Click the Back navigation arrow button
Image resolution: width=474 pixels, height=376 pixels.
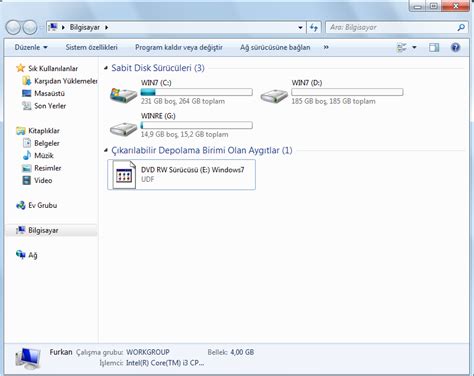pyautogui.click(x=13, y=27)
